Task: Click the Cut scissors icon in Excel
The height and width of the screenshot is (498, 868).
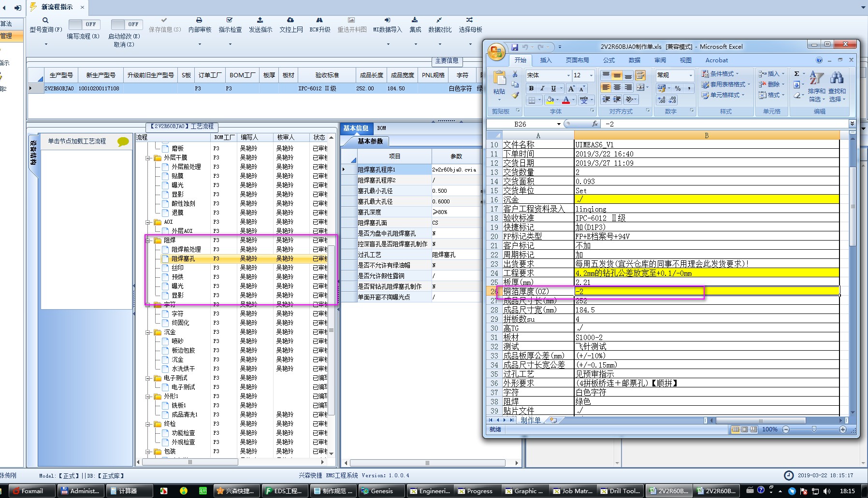Action: [x=515, y=74]
